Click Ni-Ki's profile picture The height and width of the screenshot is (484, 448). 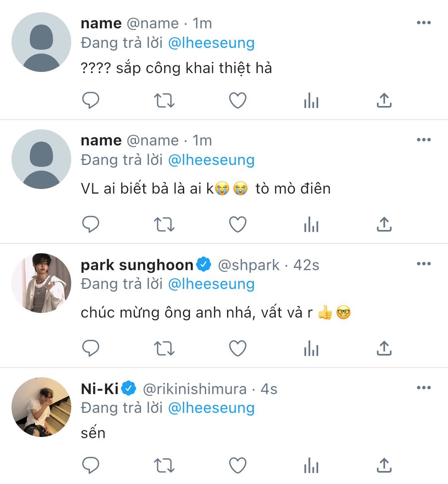point(41,407)
